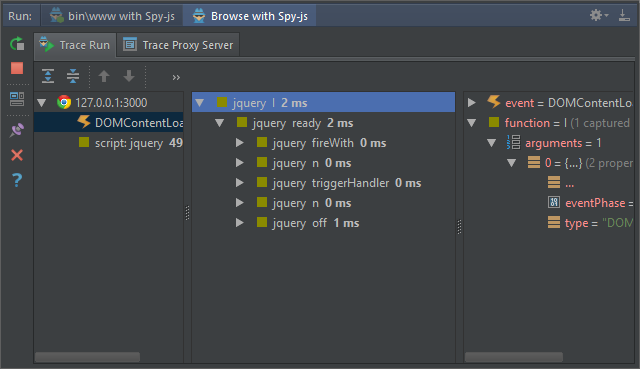This screenshot has height=369, width=640.
Task: Click right pane horizontal scrollbar
Action: coord(514,357)
